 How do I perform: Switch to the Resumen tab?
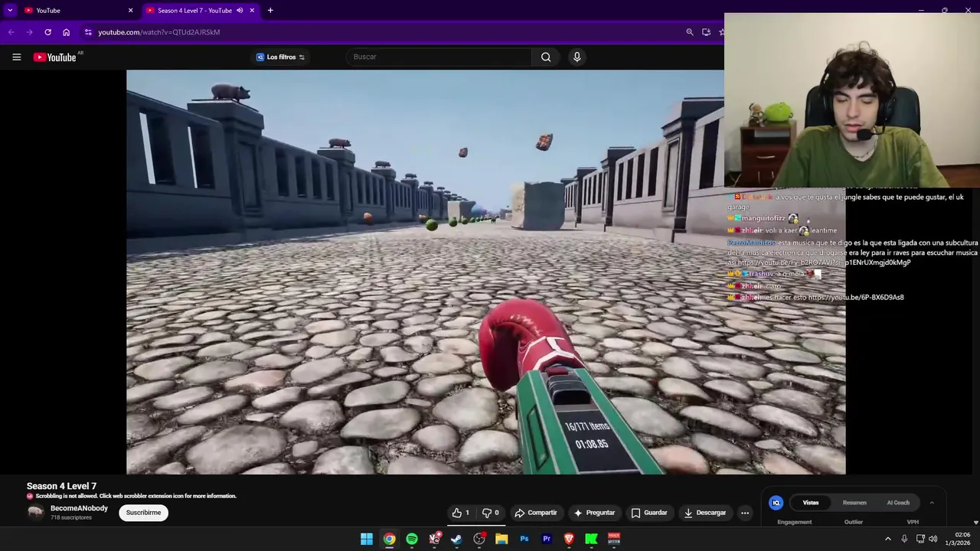point(854,503)
